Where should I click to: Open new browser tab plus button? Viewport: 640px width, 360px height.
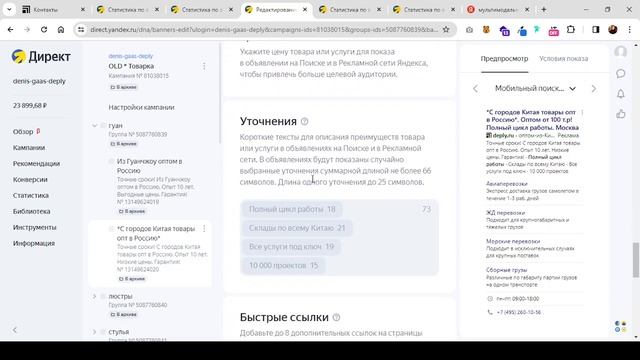[x=544, y=9]
